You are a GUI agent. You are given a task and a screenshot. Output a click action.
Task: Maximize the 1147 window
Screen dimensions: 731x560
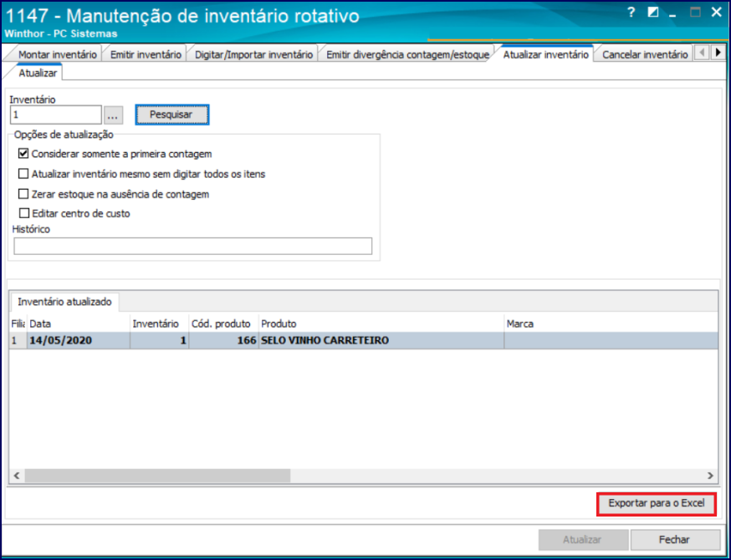695,13
